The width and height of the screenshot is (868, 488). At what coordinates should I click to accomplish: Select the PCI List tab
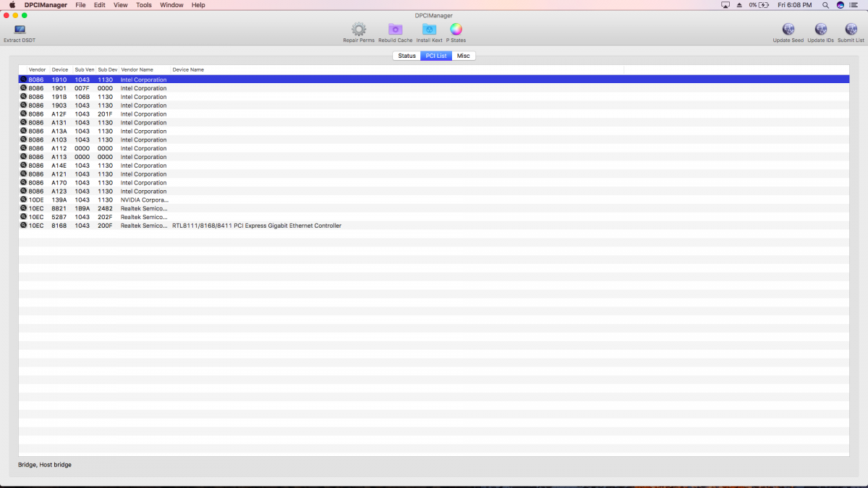pyautogui.click(x=435, y=56)
